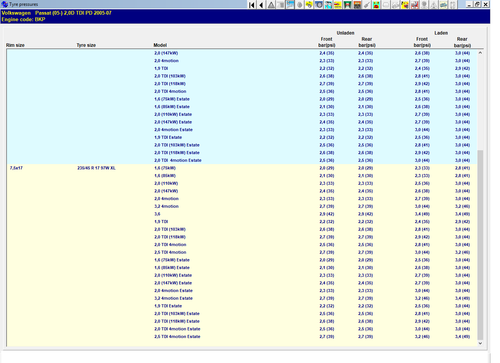Click the Tyre size column header
Image resolution: width=500 pixels, height=363 pixels.
[x=86, y=45]
